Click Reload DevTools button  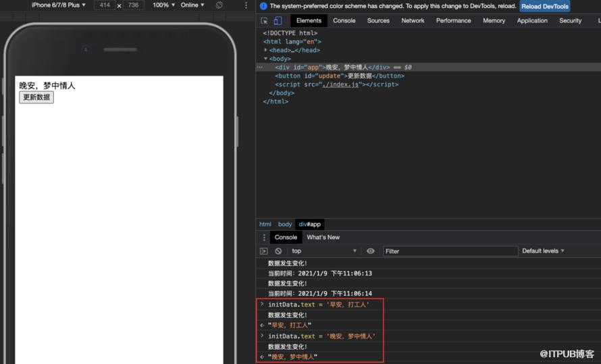click(545, 6)
